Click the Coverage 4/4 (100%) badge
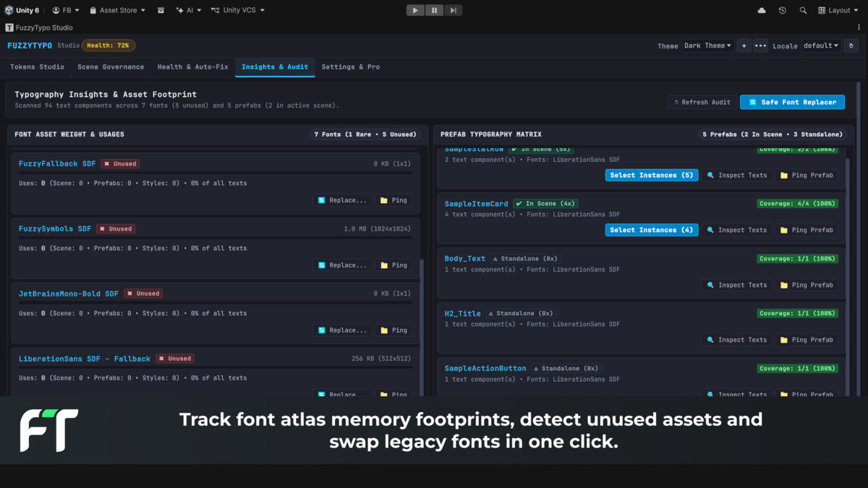Image resolution: width=868 pixels, height=488 pixels. tap(797, 204)
